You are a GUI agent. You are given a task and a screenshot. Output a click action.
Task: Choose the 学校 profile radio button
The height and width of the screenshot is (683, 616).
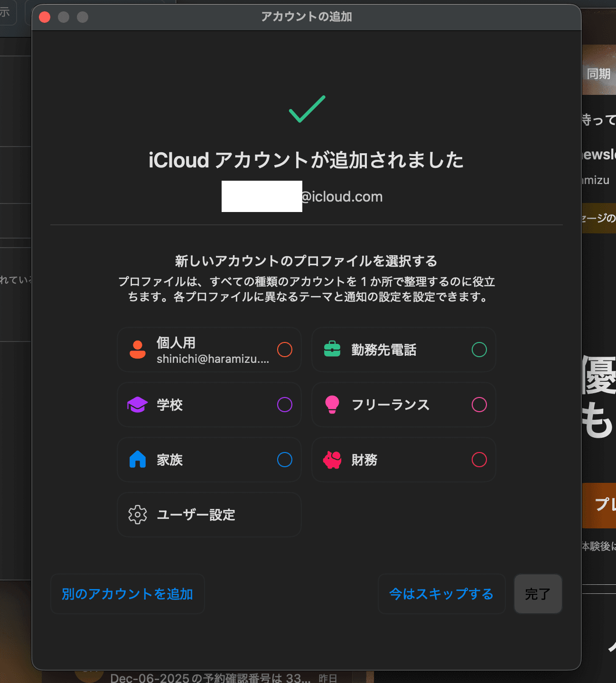click(x=285, y=405)
